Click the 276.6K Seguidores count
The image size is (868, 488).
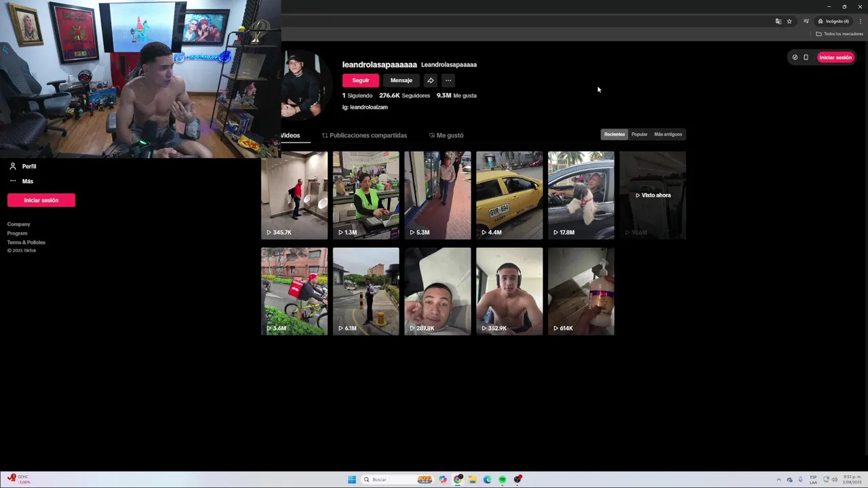(x=404, y=96)
